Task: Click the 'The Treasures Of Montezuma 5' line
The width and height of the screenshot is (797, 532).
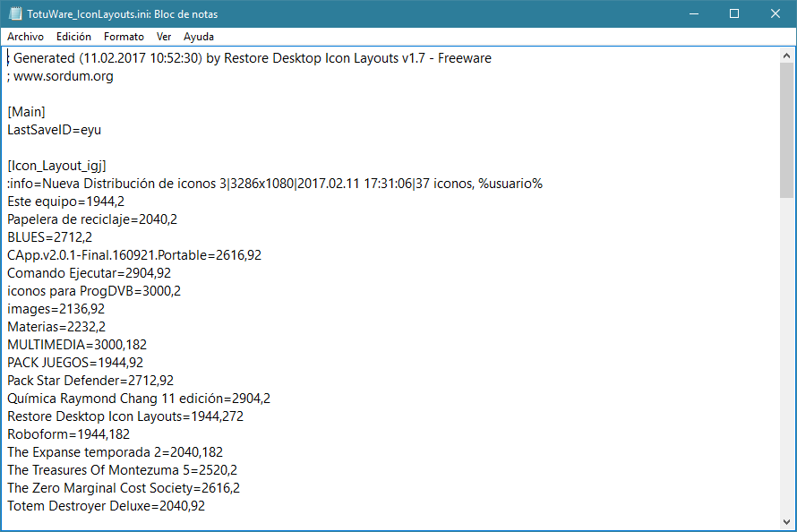Action: tap(122, 470)
